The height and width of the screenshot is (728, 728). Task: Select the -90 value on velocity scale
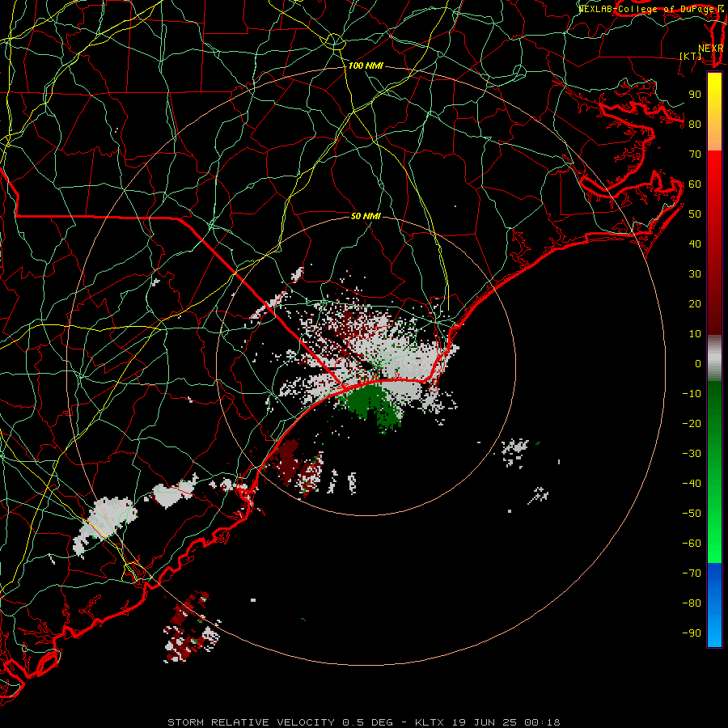click(x=692, y=633)
